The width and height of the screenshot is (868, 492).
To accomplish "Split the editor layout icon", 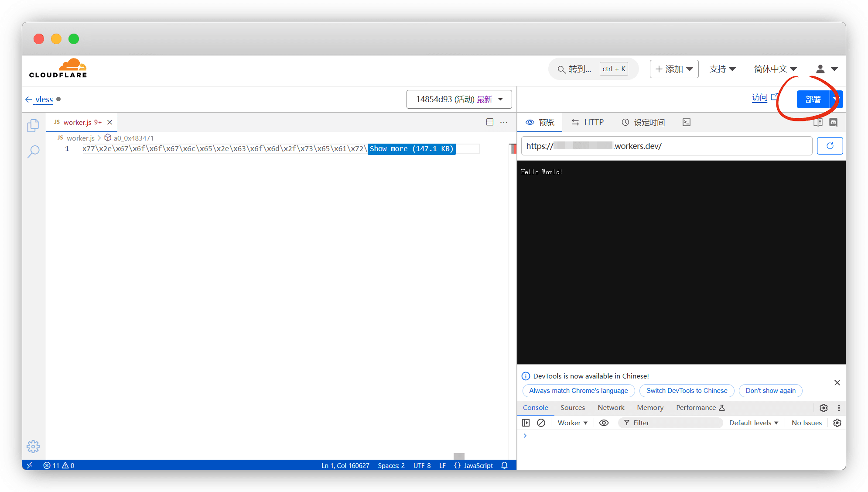I will click(490, 122).
